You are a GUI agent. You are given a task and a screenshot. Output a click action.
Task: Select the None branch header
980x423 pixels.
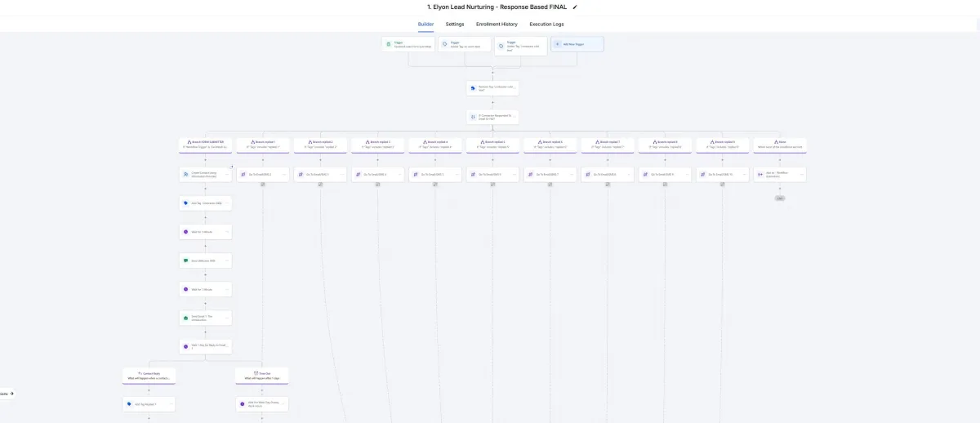tap(780, 144)
